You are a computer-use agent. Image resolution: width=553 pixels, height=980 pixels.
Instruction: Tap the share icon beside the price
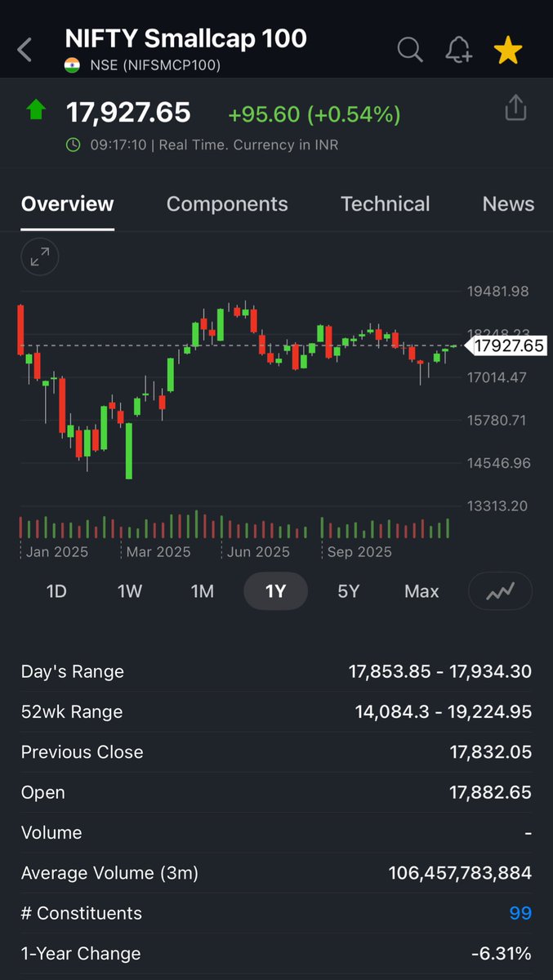515,108
